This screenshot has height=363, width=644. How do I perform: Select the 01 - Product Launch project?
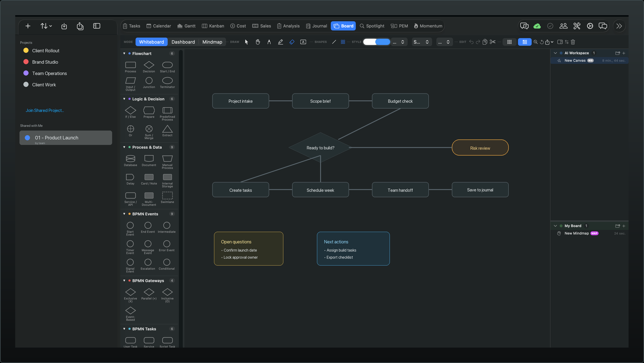tap(66, 138)
